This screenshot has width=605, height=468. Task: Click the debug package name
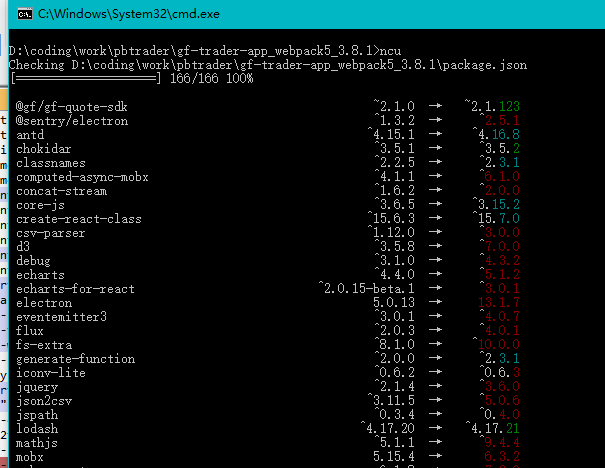coord(33,261)
